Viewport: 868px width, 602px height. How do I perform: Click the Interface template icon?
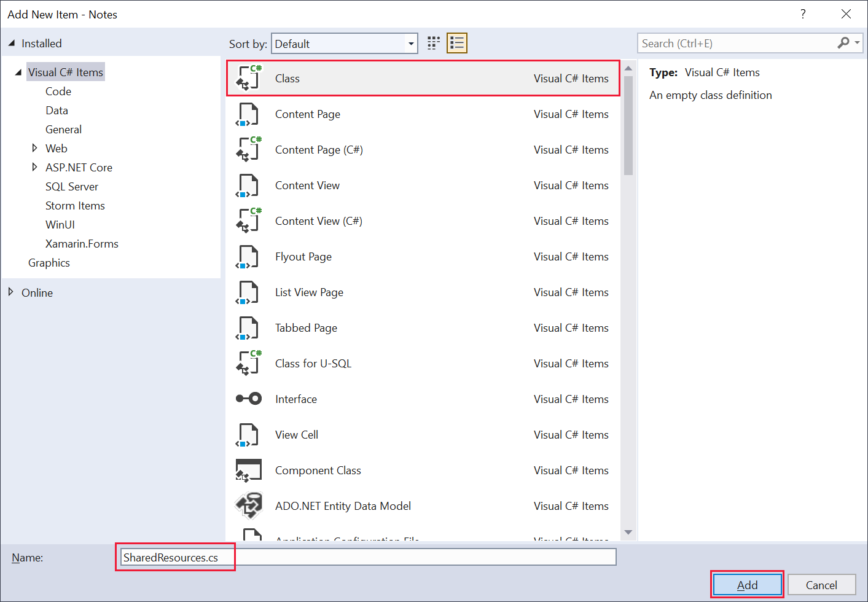(x=248, y=399)
